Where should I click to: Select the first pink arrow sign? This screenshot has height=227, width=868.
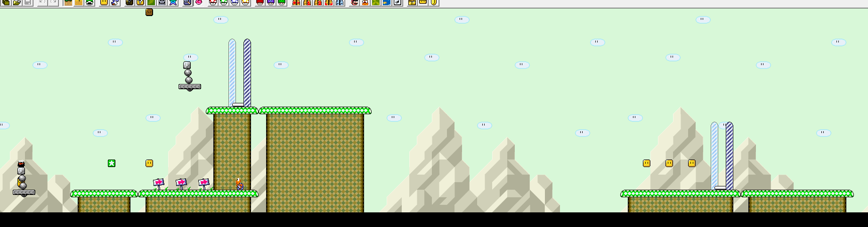coord(159,183)
